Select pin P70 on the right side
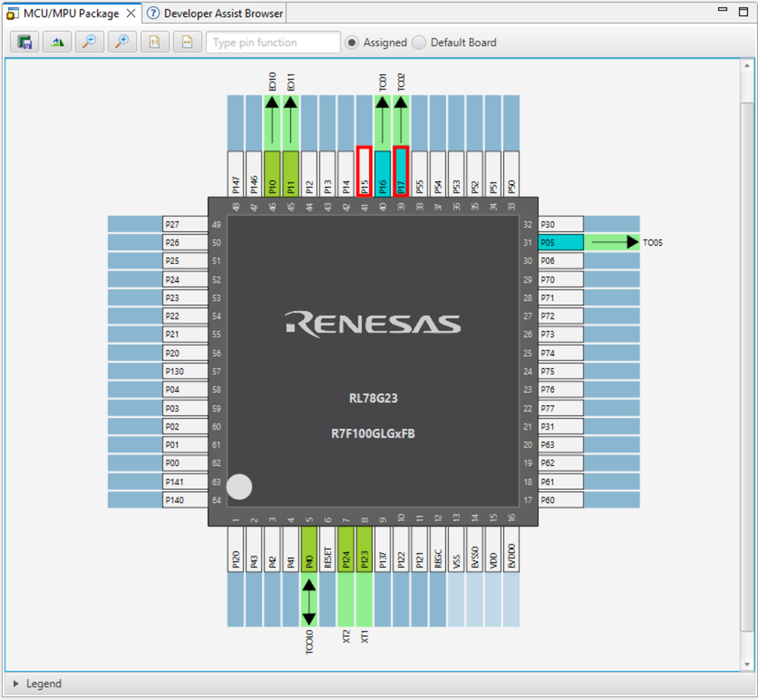The image size is (758, 700). (x=561, y=279)
